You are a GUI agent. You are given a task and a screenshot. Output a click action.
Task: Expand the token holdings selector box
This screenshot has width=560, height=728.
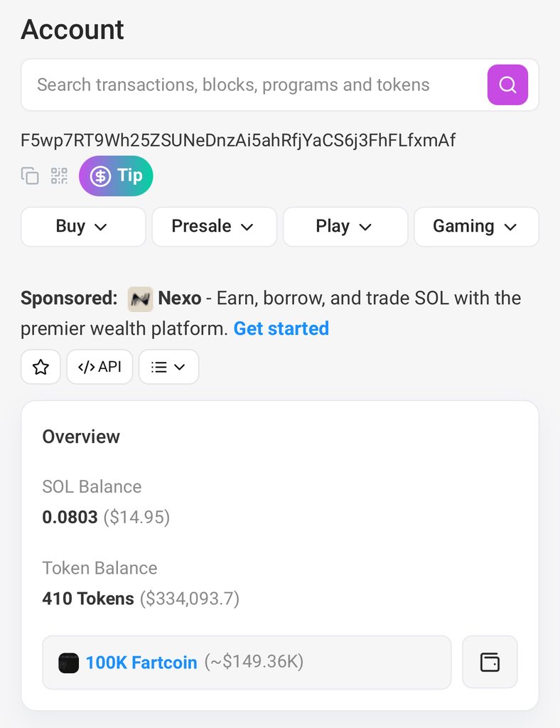[x=247, y=663]
